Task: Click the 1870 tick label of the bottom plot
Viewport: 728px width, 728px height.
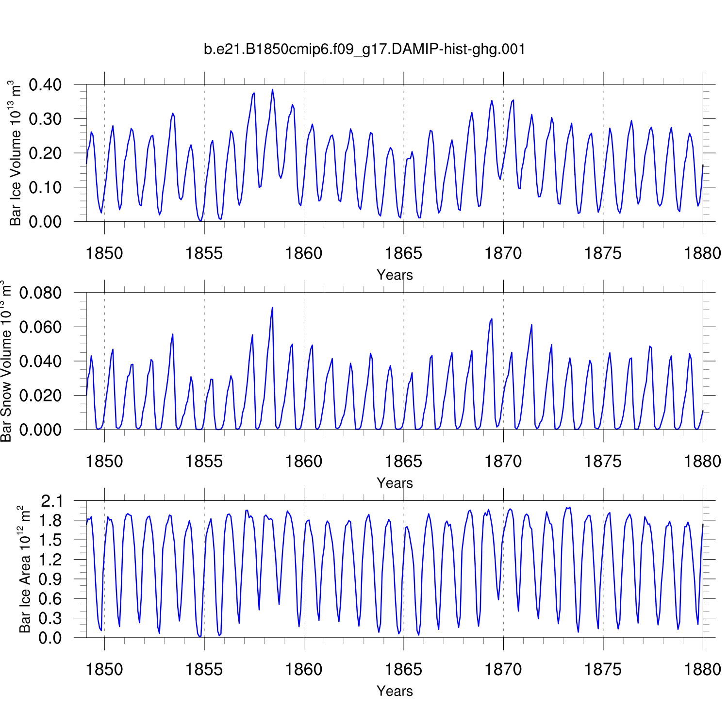Action: click(x=503, y=670)
